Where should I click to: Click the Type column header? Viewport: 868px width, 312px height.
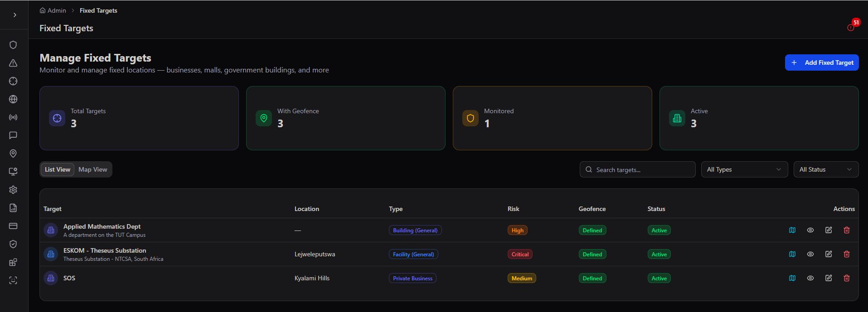[396, 209]
